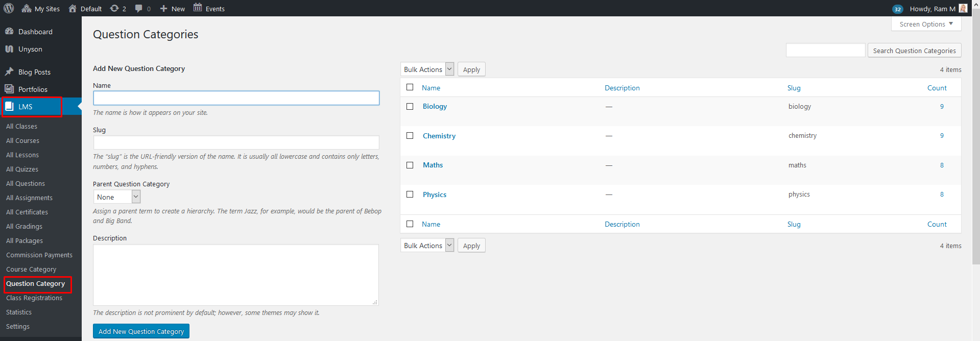Image resolution: width=980 pixels, height=341 pixels.
Task: Tick the Chemistry row checkbox
Action: coord(410,135)
